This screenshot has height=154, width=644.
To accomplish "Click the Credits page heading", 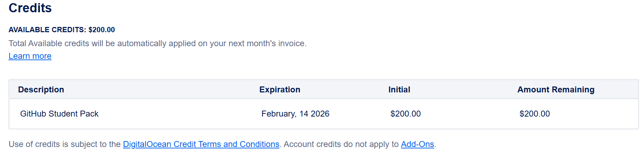I will click(x=30, y=8).
